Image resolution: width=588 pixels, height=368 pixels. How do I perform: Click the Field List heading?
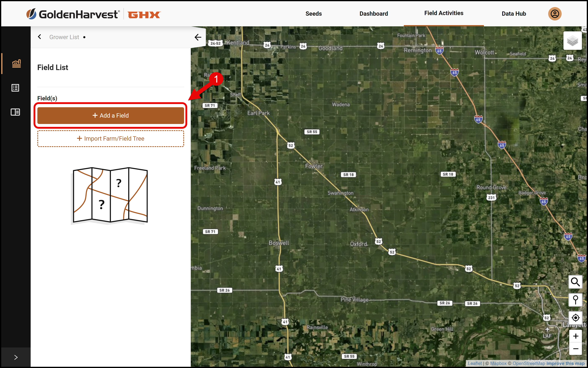tap(53, 67)
